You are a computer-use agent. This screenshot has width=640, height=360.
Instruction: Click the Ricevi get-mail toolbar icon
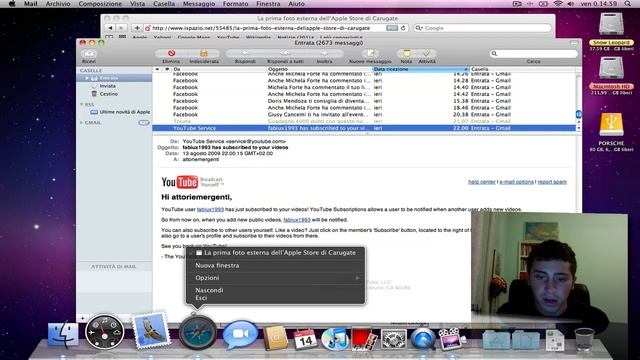89,53
